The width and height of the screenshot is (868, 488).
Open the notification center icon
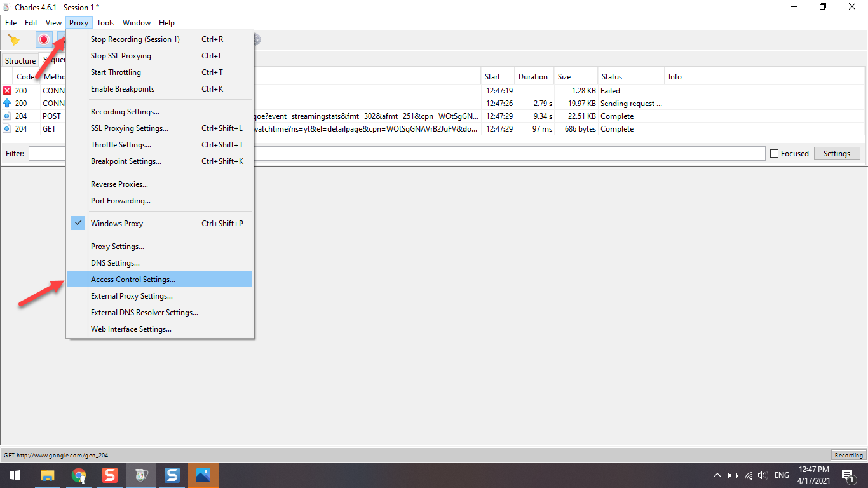click(848, 475)
